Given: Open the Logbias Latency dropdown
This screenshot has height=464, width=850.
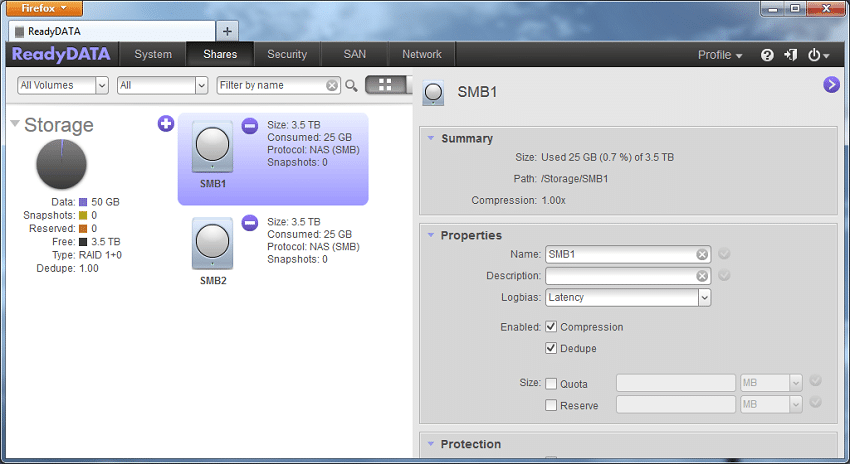Looking at the screenshot, I should pyautogui.click(x=628, y=298).
